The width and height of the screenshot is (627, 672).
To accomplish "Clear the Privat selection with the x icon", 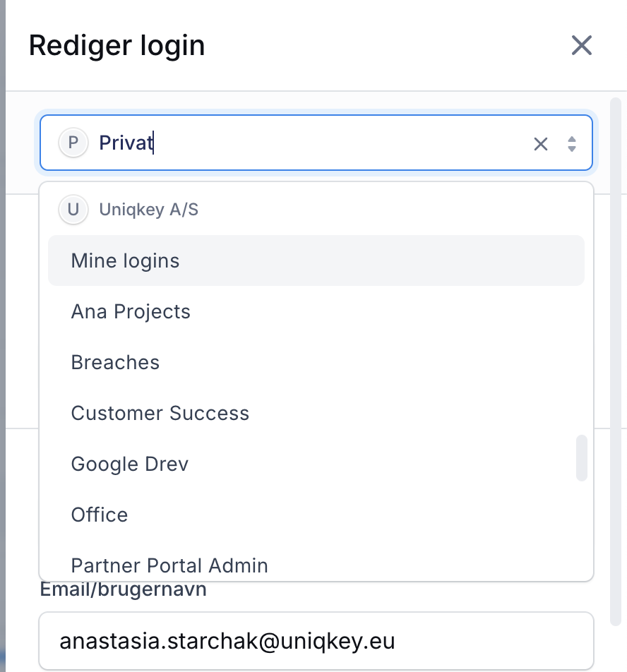I will click(x=541, y=144).
